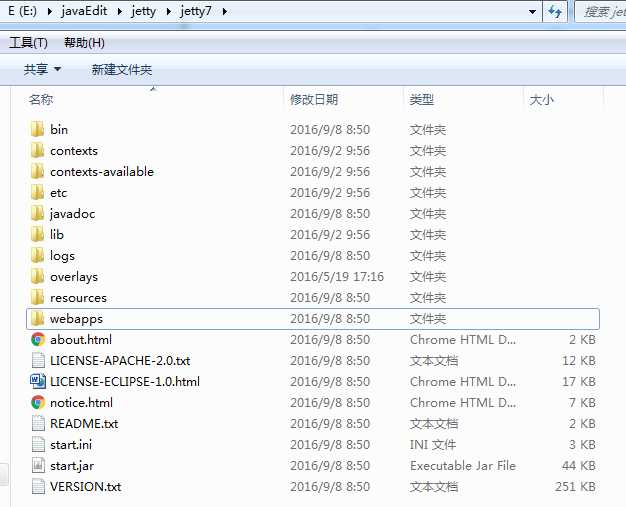Expand the arrow after E (E:) in path
This screenshot has height=507, width=626.
(x=50, y=11)
